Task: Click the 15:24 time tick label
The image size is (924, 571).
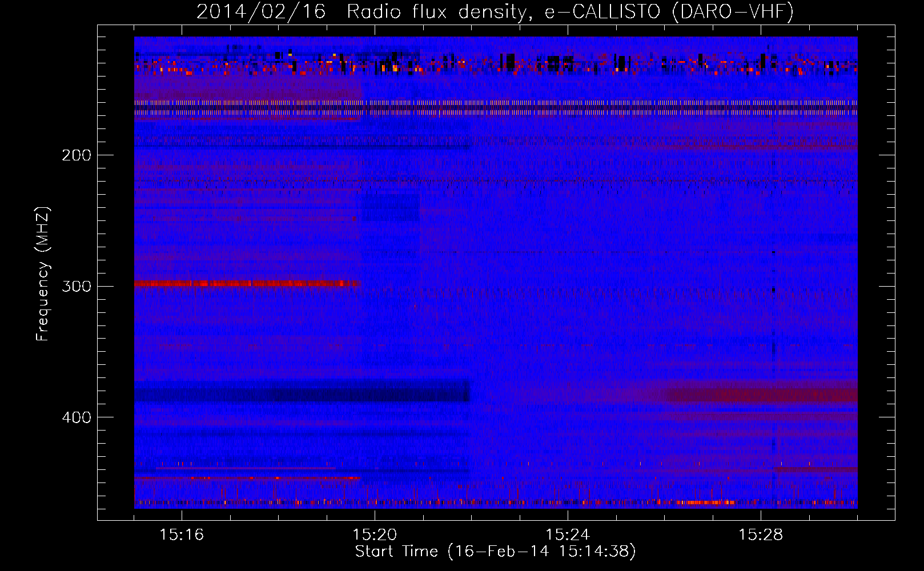Action: coord(568,535)
